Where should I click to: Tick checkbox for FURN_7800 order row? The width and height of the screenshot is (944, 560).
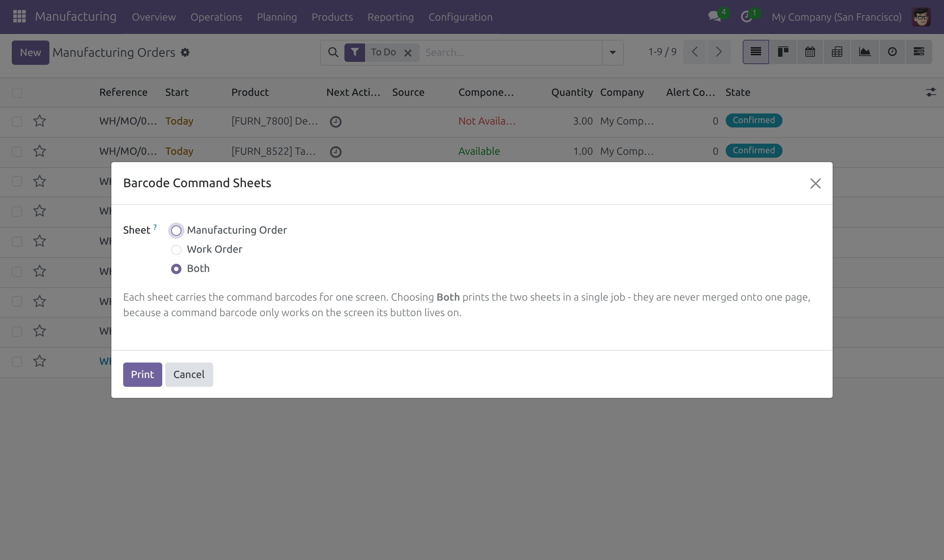coord(17,122)
